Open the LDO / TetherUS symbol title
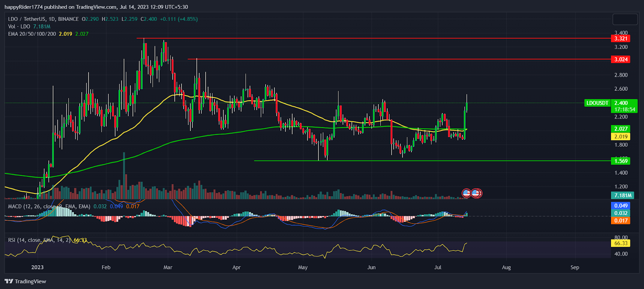This screenshot has width=644, height=289. tap(43, 19)
